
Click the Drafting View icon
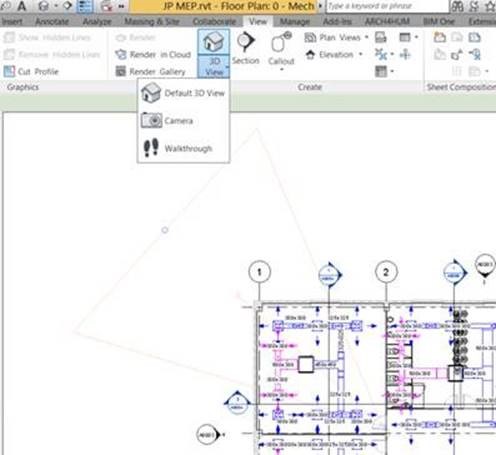pos(381,37)
